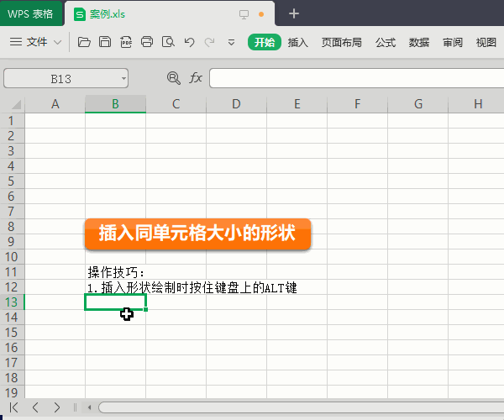Switch to the 插入 ribbon tab
This screenshot has height=420, width=504.
click(298, 42)
